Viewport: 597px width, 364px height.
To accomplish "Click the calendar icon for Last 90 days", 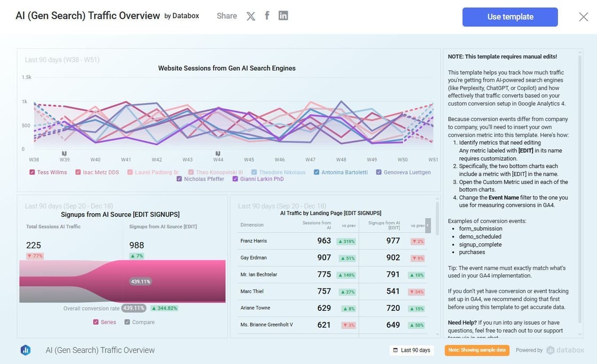I will 395,350.
